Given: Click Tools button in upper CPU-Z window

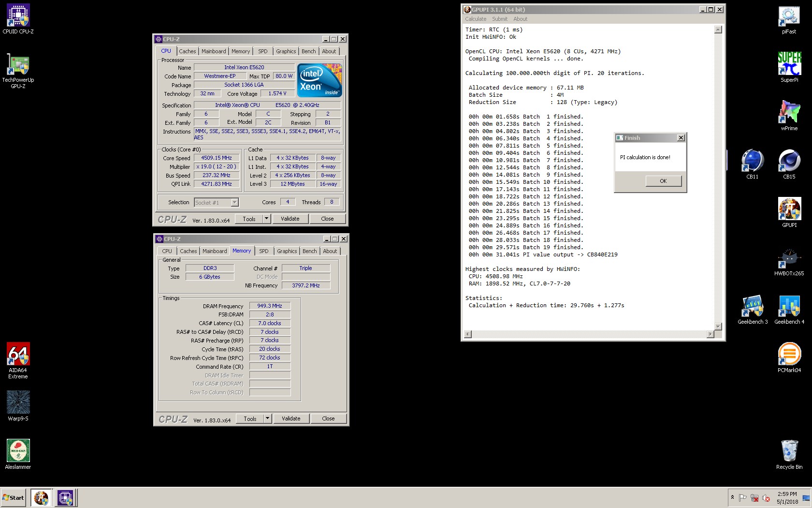Looking at the screenshot, I should pos(249,219).
